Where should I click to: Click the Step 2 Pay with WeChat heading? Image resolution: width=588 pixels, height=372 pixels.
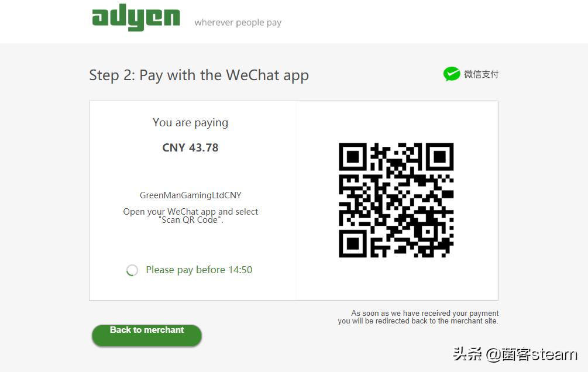click(x=199, y=75)
